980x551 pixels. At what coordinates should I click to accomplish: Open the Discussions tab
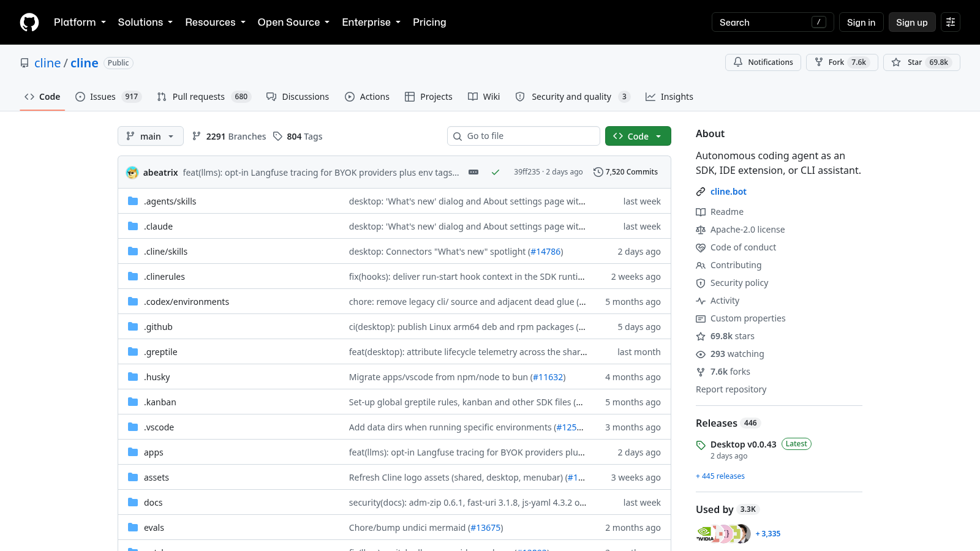[298, 97]
